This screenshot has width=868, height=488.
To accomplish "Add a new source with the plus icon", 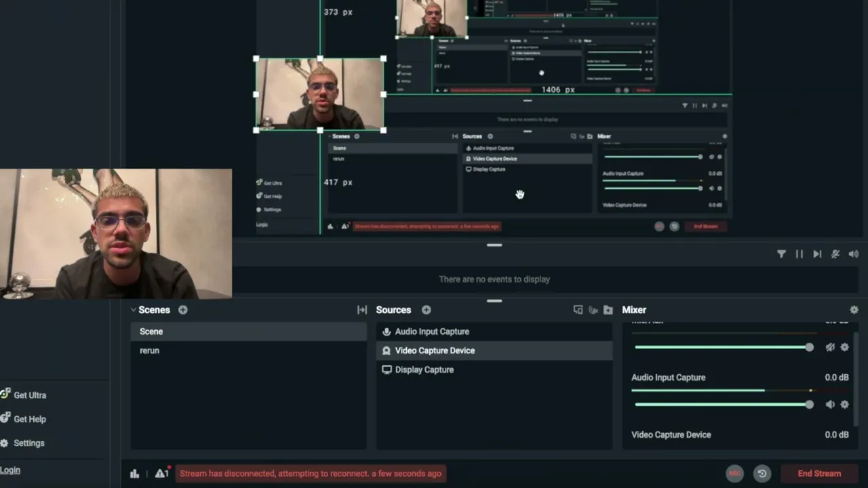I will click(x=426, y=310).
